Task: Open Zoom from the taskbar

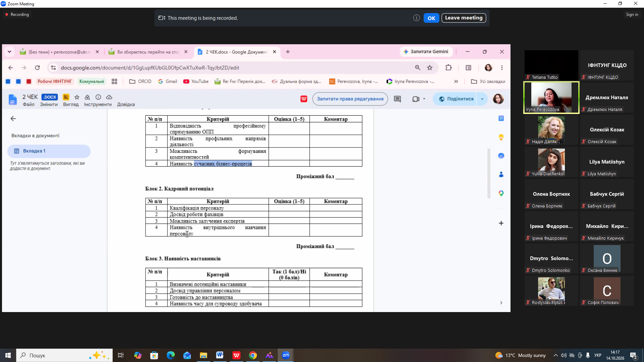Action: click(286, 355)
